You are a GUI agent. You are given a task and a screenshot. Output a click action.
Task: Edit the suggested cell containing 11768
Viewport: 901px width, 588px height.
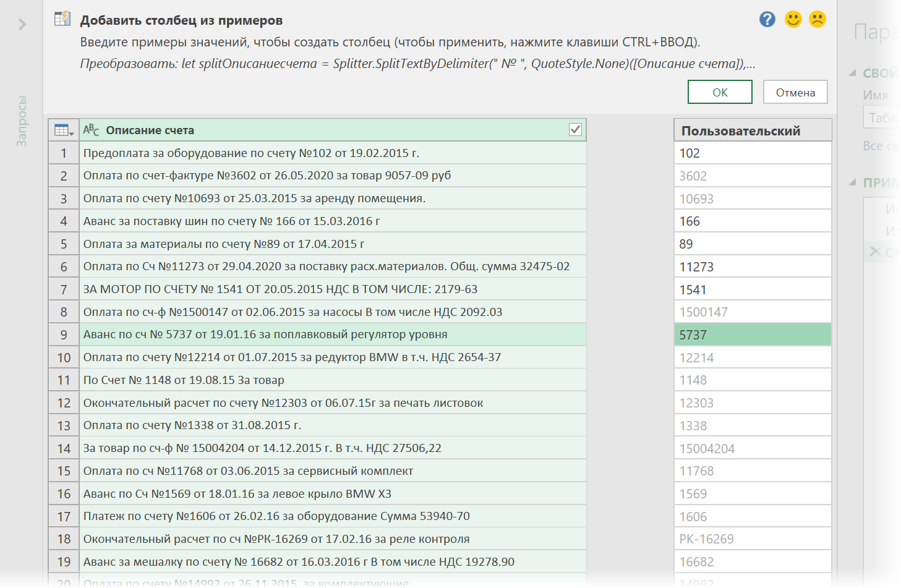tap(753, 471)
